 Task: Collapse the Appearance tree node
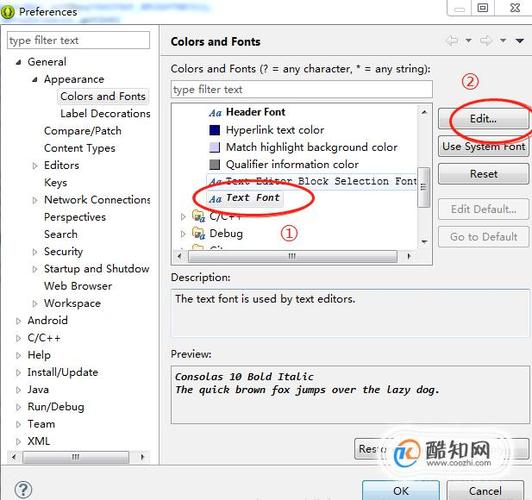click(35, 80)
